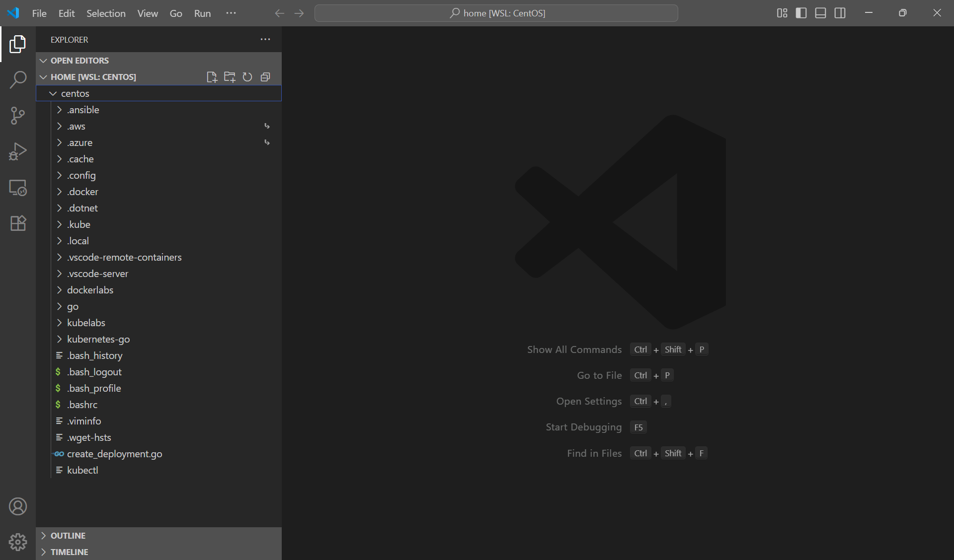The image size is (954, 560).
Task: Collapse all folders in explorer
Action: [265, 77]
